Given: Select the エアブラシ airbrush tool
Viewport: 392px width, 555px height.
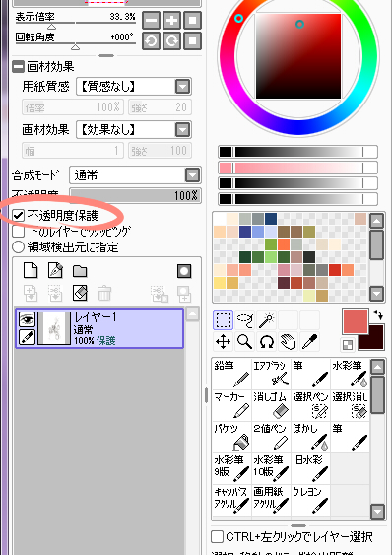Looking at the screenshot, I should click(x=271, y=374).
